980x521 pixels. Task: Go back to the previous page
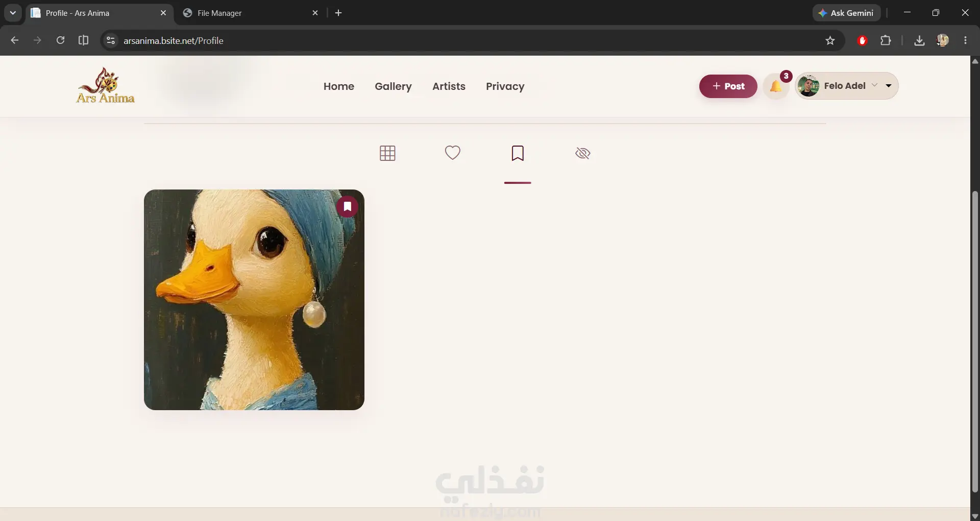click(14, 40)
